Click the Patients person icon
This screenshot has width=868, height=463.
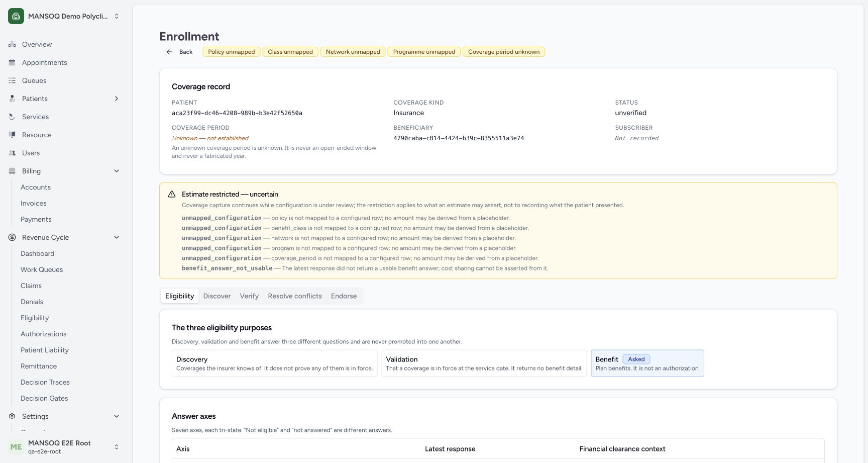(12, 99)
